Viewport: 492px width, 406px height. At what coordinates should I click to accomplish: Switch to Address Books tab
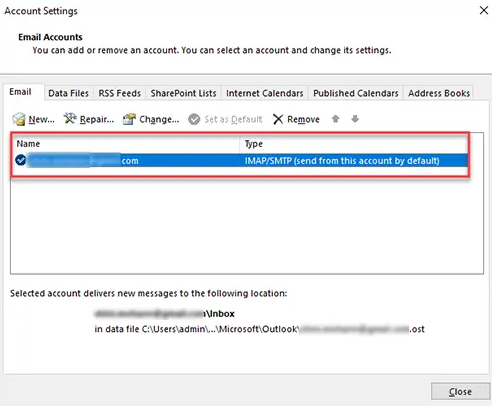click(x=439, y=93)
